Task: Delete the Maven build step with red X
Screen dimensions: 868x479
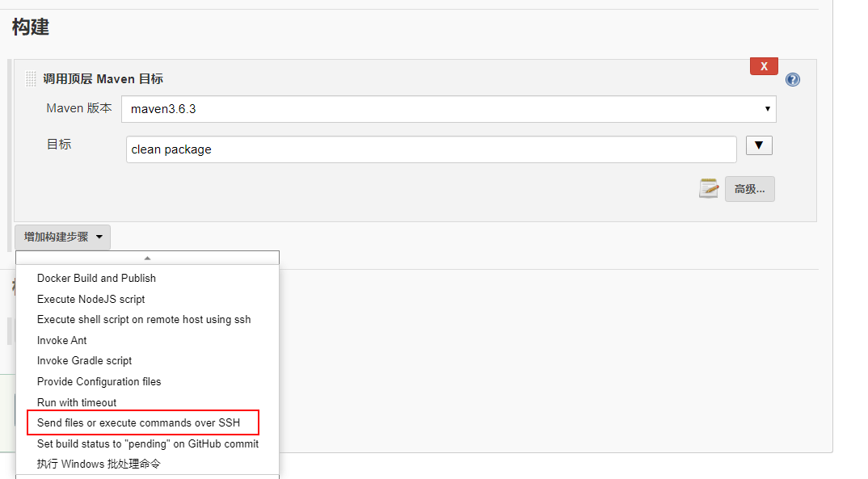Action: 764,65
